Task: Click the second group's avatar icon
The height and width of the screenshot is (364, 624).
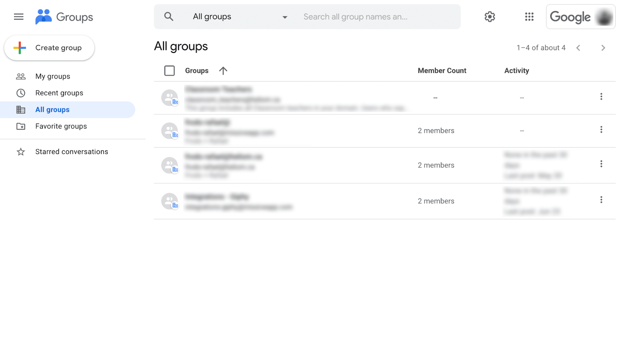Action: tap(170, 131)
